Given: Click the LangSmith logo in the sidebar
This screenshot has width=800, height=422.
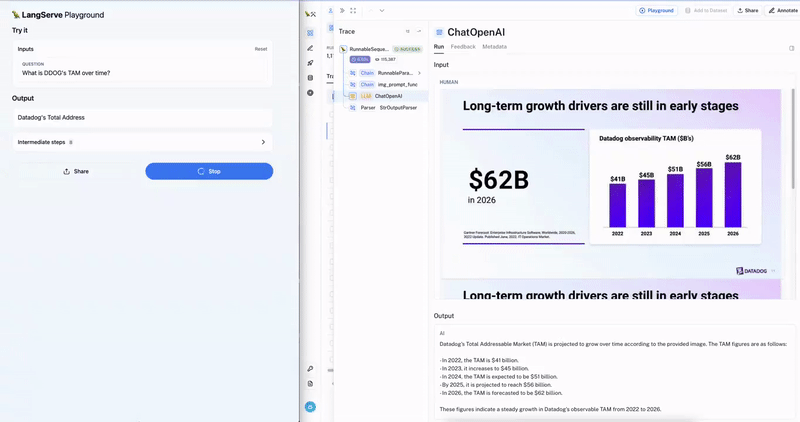Looking at the screenshot, I should tap(310, 14).
